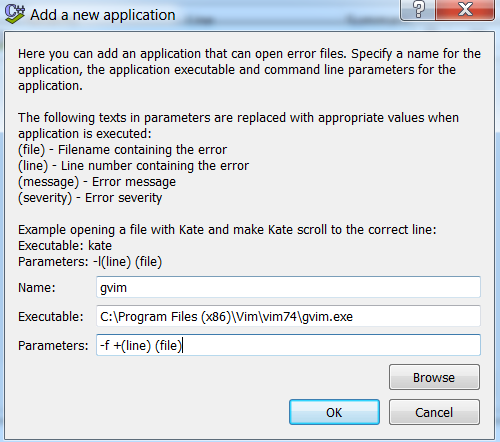500x442 pixels.
Task: Browse for an application executable
Action: 434,377
